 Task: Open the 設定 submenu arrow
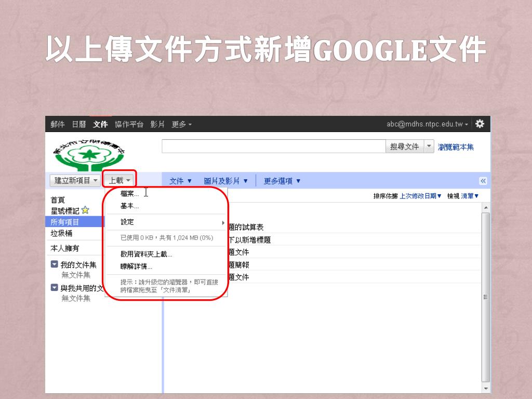pos(223,222)
